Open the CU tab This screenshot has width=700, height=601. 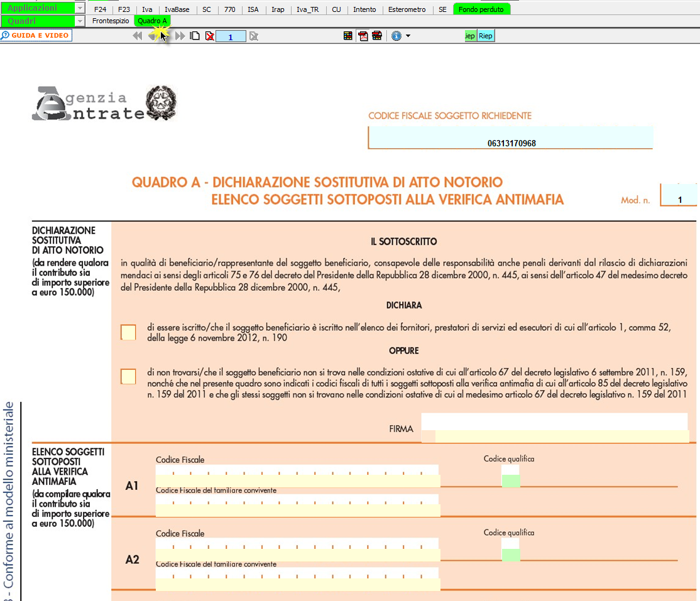coord(337,9)
